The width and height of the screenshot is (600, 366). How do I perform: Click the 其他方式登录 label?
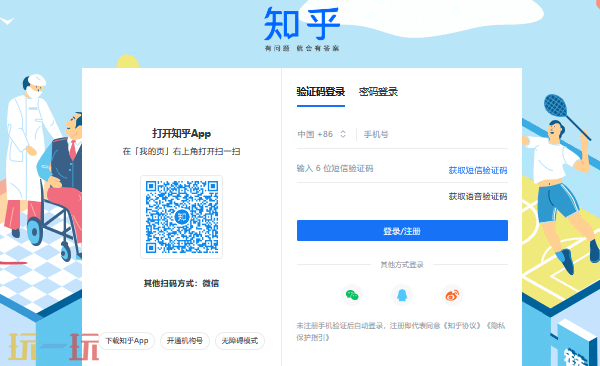(402, 265)
